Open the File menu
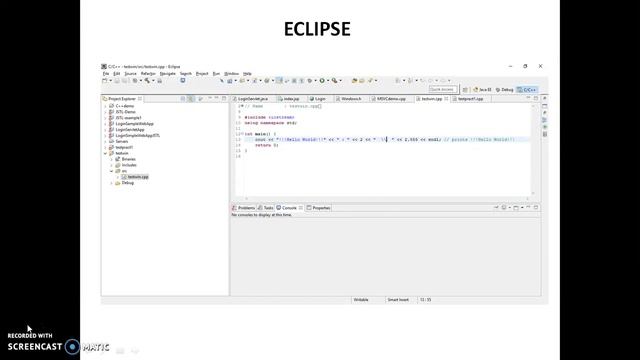Viewport: 640px width, 360px height. pos(106,74)
